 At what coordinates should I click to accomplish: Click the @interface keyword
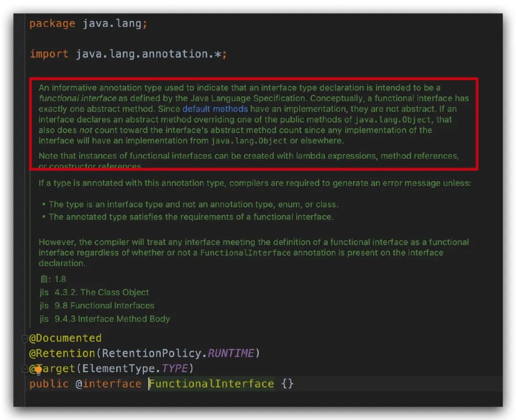coord(108,384)
